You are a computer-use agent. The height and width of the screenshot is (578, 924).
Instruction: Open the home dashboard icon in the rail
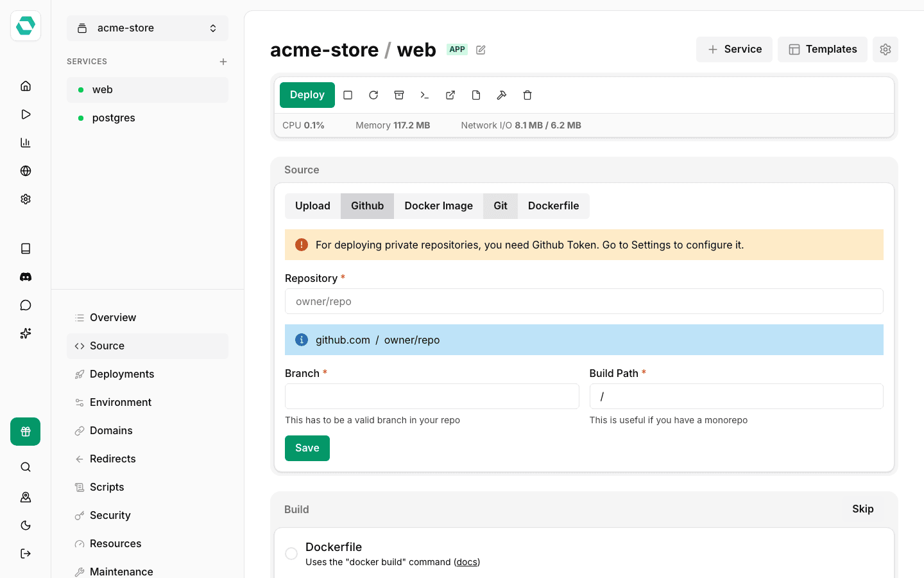point(26,86)
